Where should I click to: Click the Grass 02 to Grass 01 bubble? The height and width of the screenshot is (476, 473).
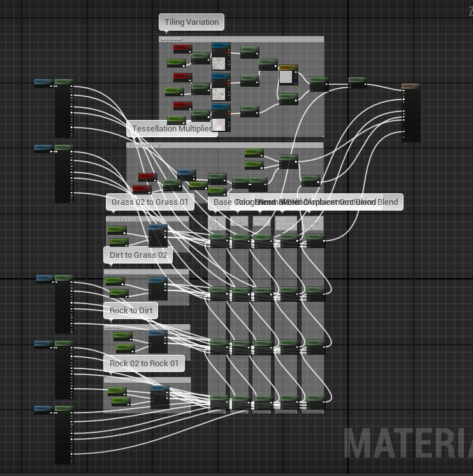pyautogui.click(x=149, y=202)
